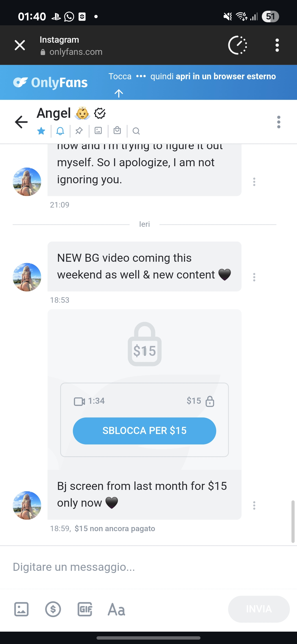Open the in-app browser overflow menu

tap(277, 45)
